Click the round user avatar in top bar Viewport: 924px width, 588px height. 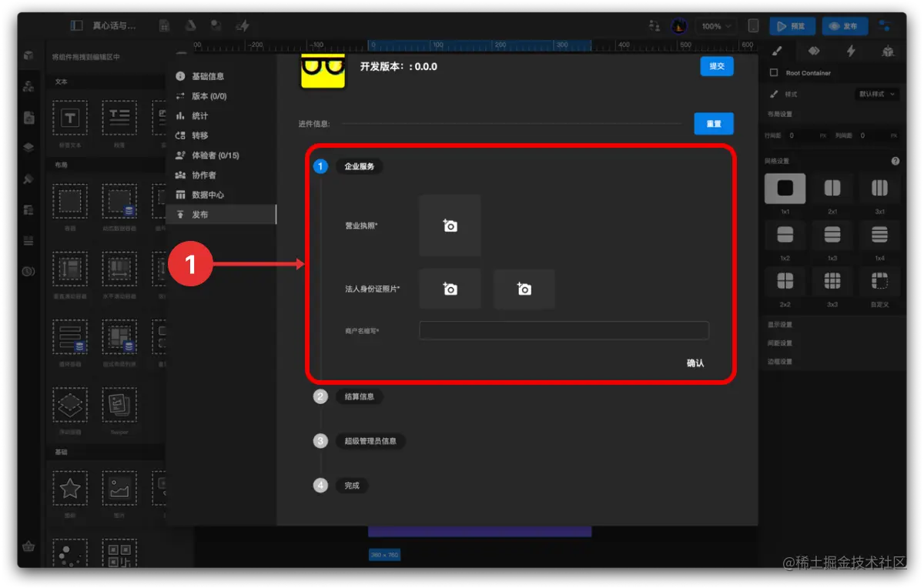pos(679,25)
